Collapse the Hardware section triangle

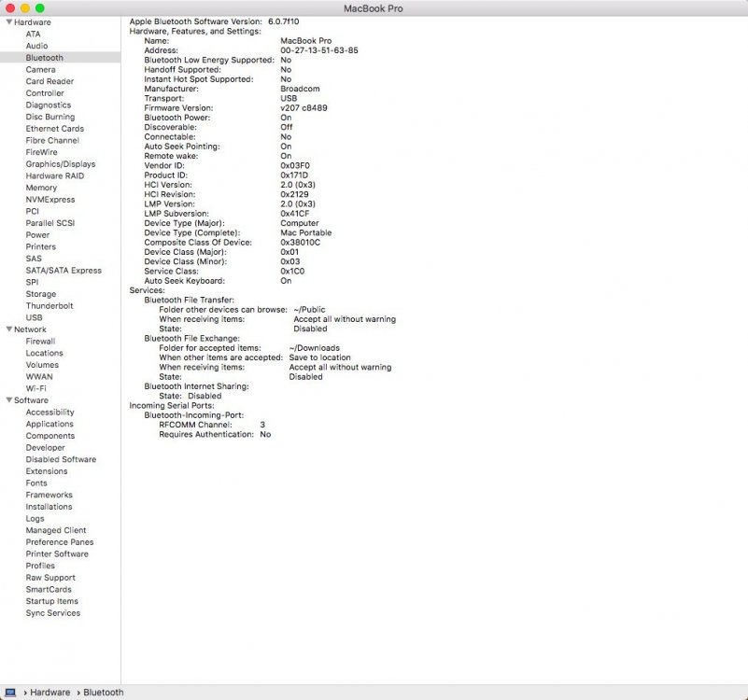click(8, 22)
